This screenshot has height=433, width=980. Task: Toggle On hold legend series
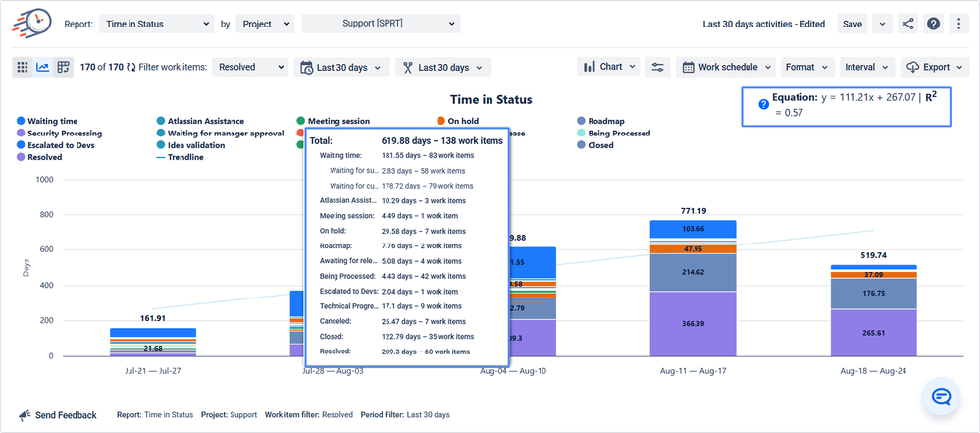coord(457,121)
